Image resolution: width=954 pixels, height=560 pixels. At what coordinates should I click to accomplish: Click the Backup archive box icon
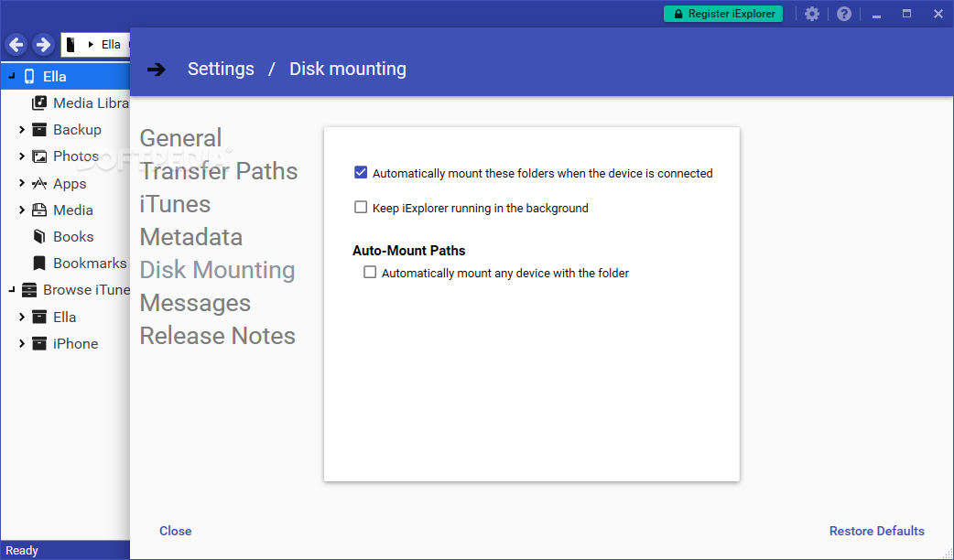[39, 130]
